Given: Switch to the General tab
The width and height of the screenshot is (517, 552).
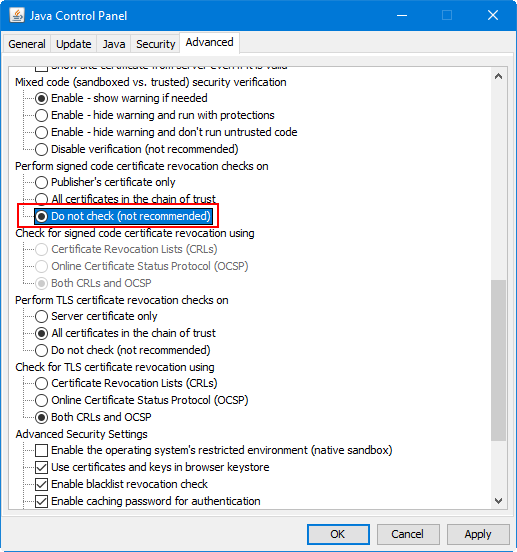Looking at the screenshot, I should click(x=27, y=44).
